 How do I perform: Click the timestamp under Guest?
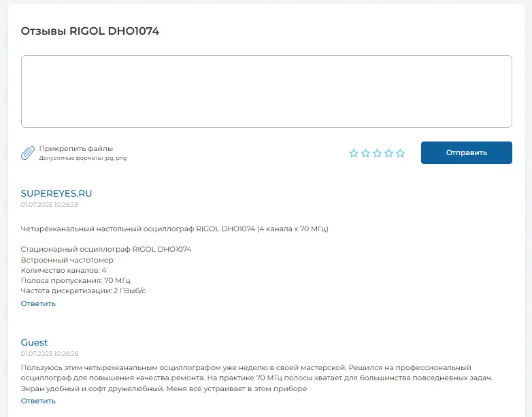(50, 353)
